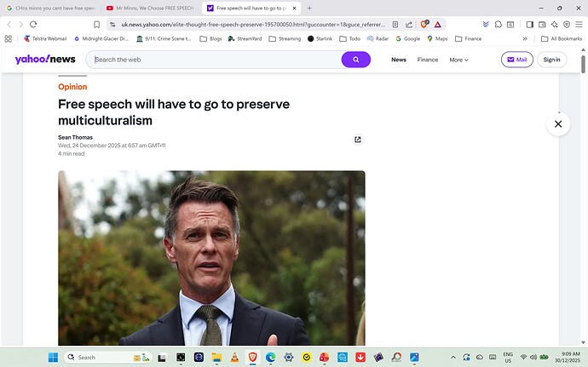Open the Finance link in Yahoo header
The height and width of the screenshot is (367, 588).
tap(428, 60)
